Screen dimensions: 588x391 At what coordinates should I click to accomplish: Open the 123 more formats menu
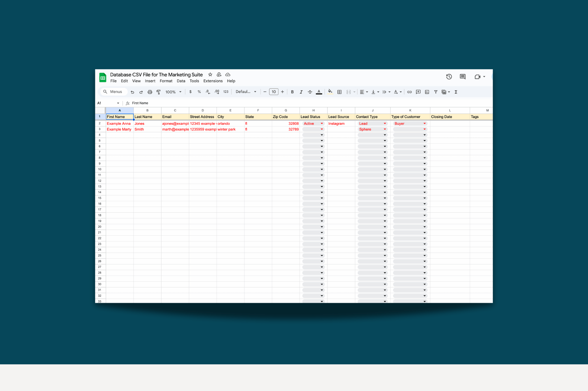tap(226, 92)
